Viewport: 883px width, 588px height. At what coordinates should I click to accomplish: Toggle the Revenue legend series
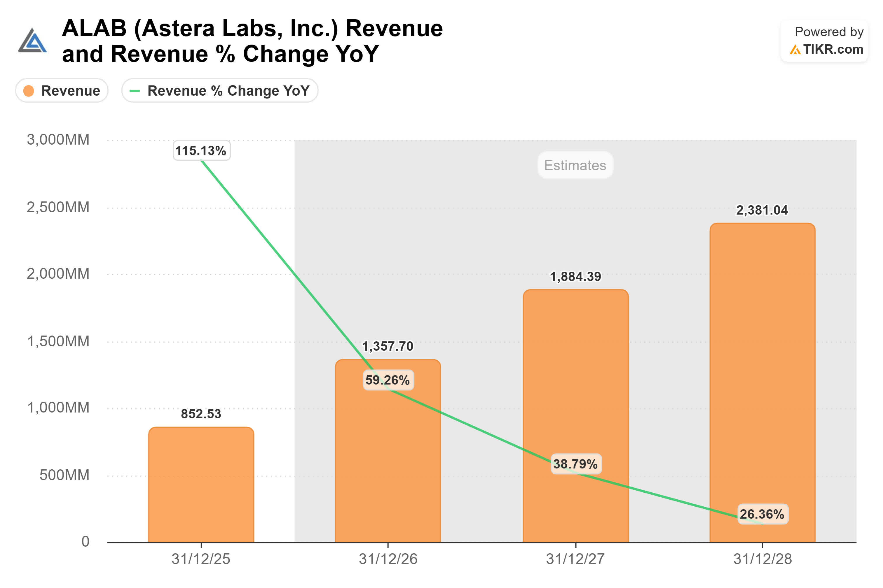pyautogui.click(x=62, y=90)
